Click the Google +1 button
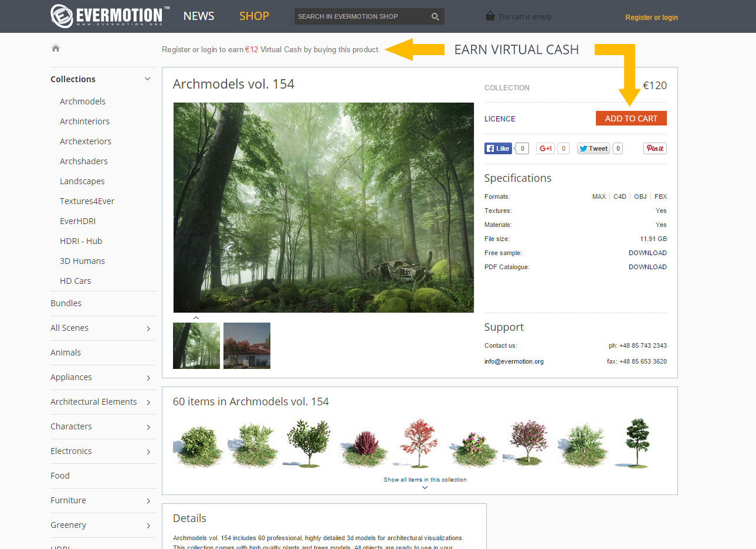 click(545, 148)
